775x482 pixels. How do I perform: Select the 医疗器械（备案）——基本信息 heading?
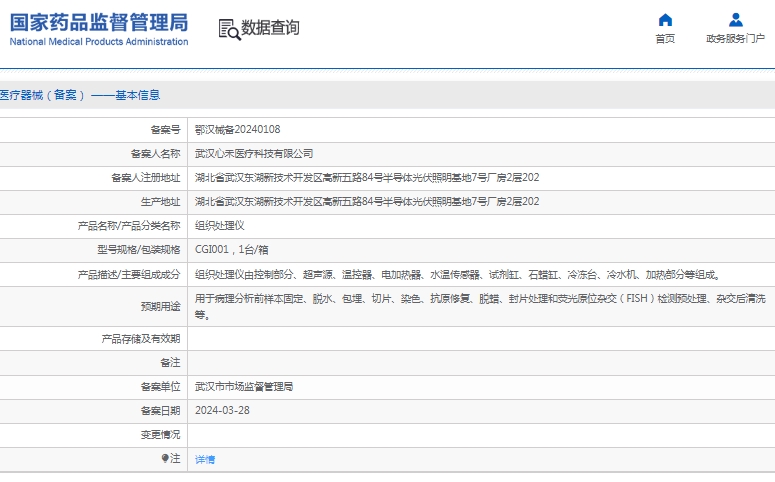(x=80, y=95)
